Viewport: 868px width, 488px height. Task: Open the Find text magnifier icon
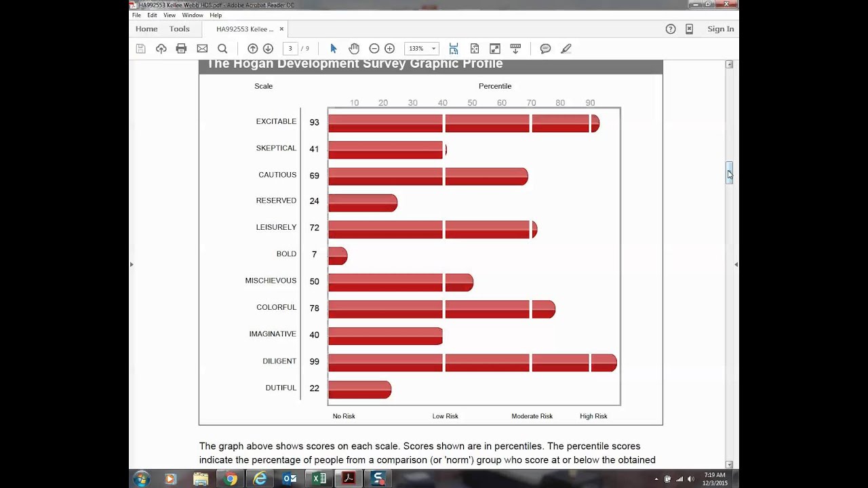[x=222, y=48]
